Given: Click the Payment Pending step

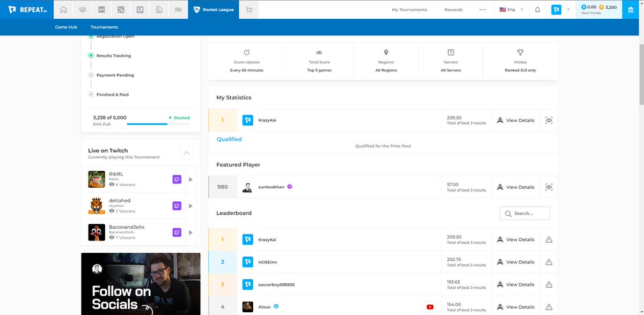Looking at the screenshot, I should (x=115, y=75).
